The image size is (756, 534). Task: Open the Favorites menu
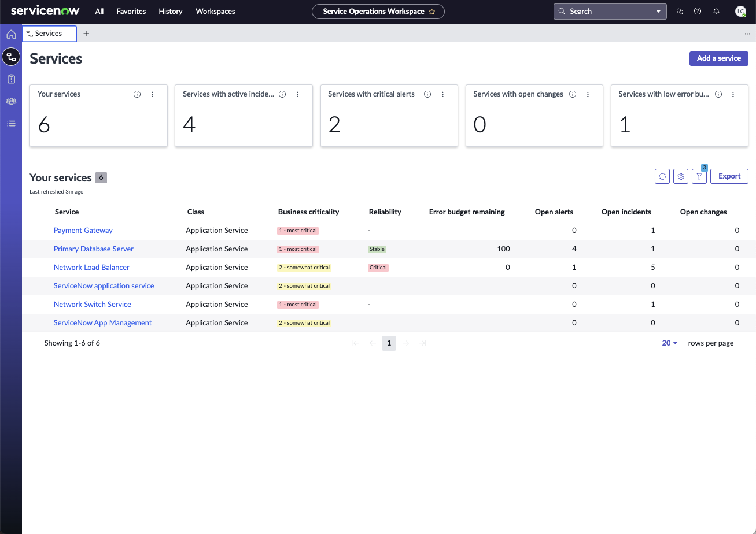tap(131, 11)
